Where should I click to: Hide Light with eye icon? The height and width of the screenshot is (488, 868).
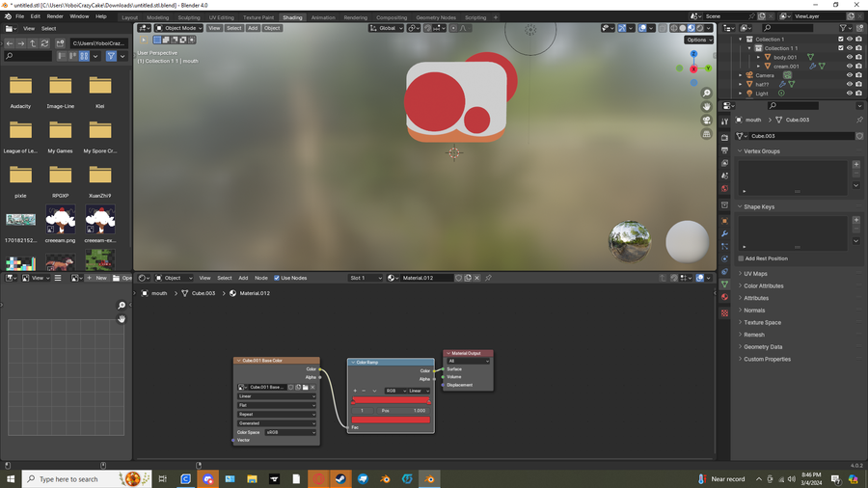point(849,94)
